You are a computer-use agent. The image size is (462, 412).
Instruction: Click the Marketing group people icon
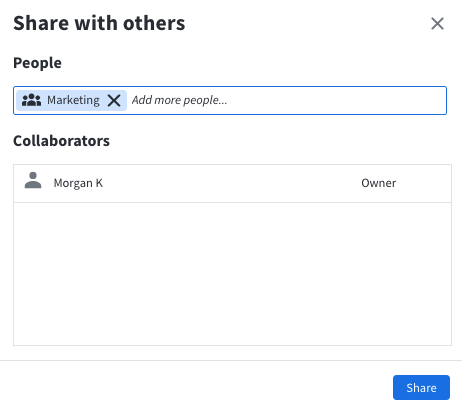tap(31, 100)
